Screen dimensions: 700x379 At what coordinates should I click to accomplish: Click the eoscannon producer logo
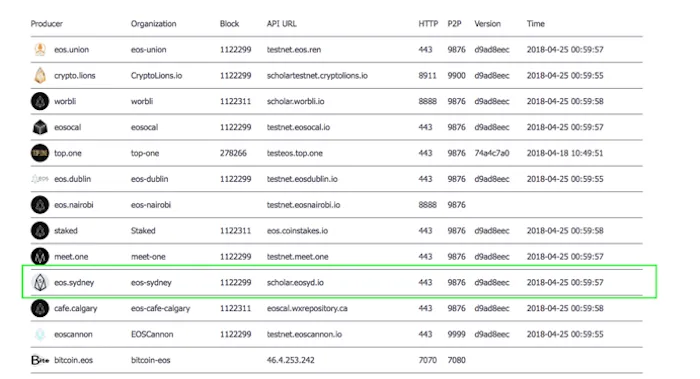tap(40, 334)
